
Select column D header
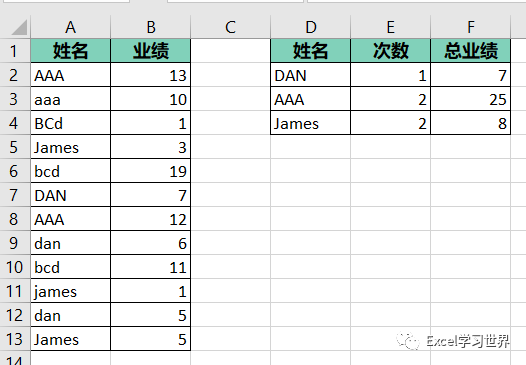click(311, 27)
